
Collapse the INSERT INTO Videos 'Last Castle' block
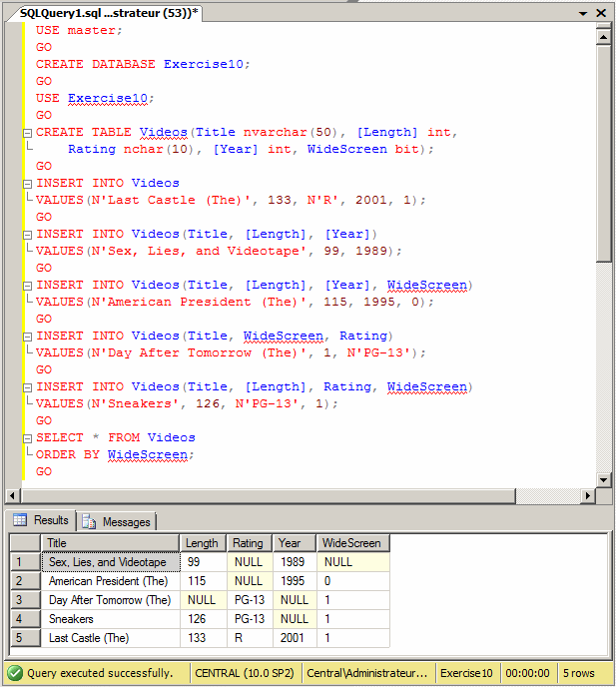pyautogui.click(x=27, y=184)
